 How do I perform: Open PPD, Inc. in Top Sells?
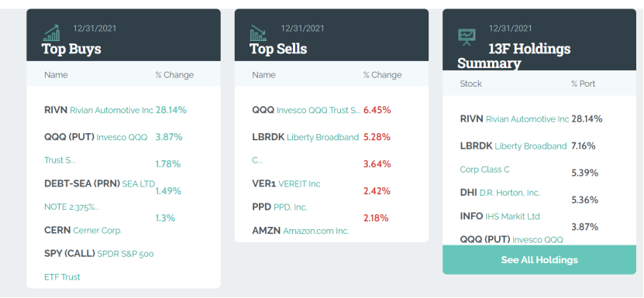coord(280,207)
